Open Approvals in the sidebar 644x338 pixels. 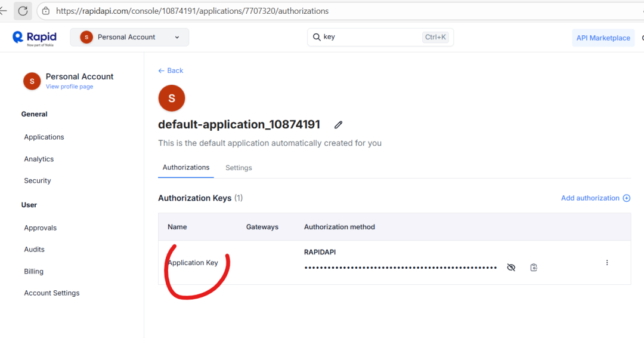click(41, 228)
